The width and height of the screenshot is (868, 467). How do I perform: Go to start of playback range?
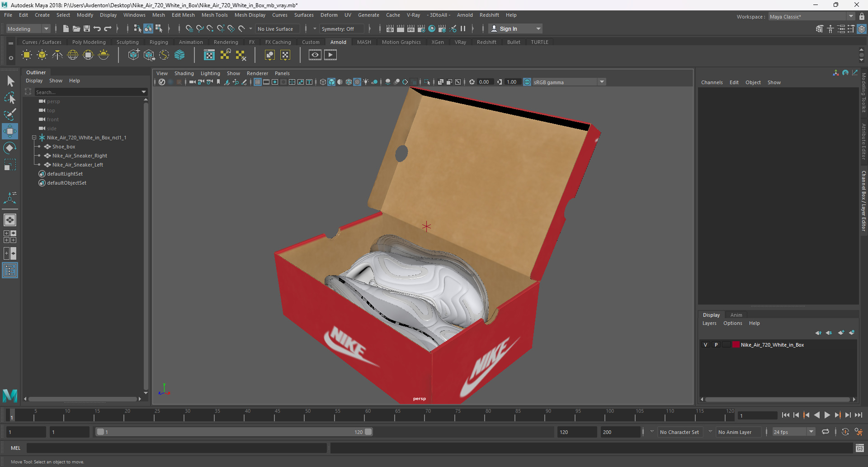click(786, 415)
